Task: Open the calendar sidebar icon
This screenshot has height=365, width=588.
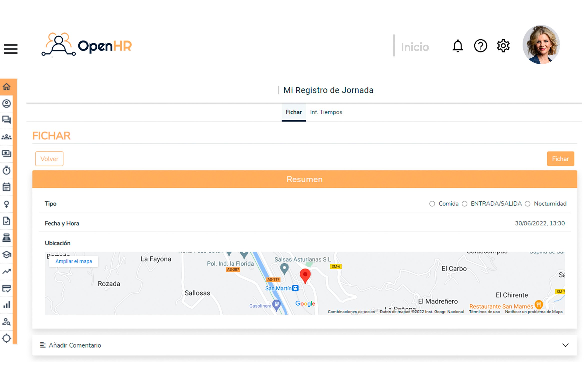Action: click(6, 187)
